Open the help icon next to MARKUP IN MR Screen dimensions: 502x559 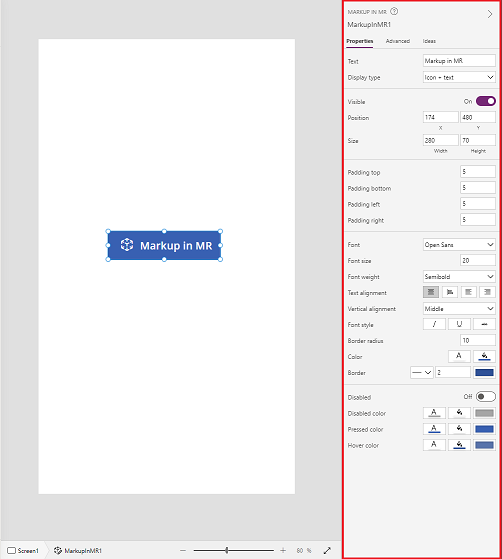pyautogui.click(x=394, y=11)
